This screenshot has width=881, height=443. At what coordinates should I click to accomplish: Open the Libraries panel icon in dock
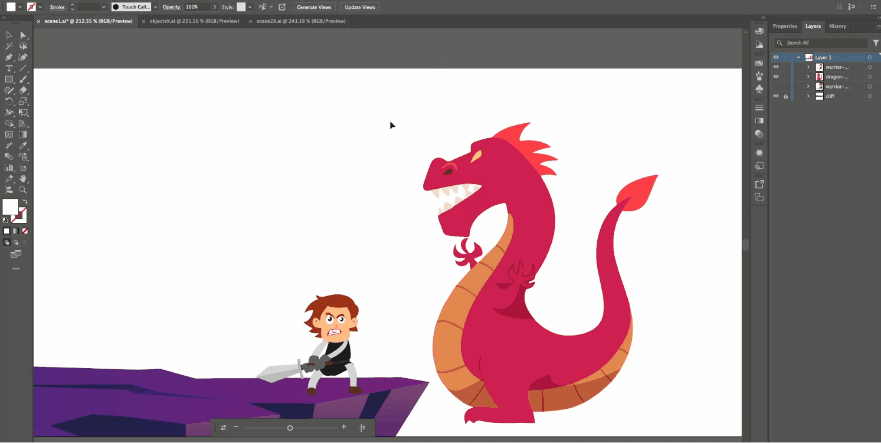pyautogui.click(x=759, y=31)
